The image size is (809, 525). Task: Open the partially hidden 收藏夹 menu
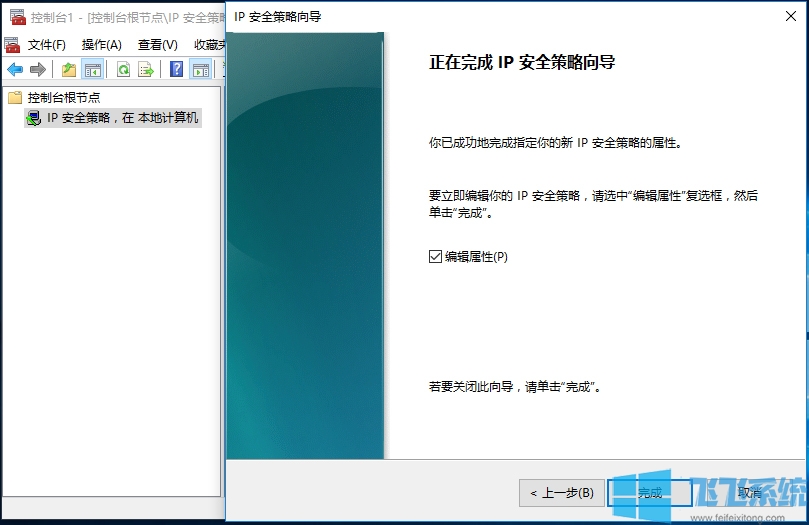(209, 45)
